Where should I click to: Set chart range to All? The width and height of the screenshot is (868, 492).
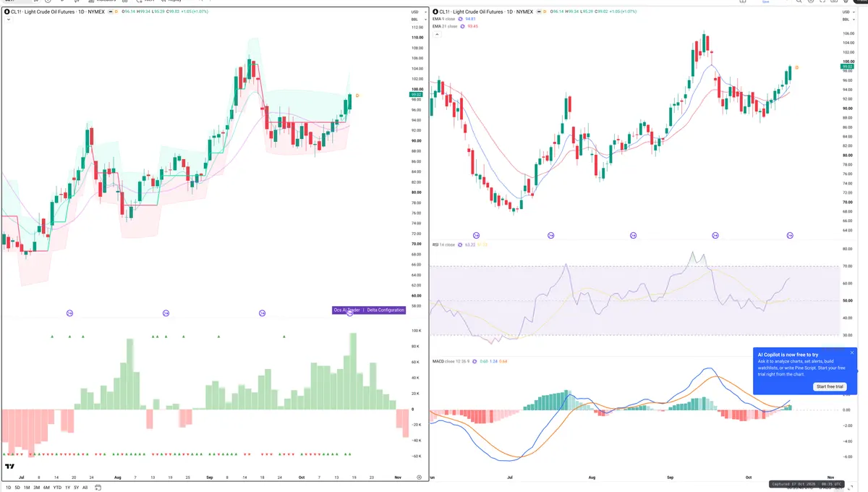tap(85, 488)
